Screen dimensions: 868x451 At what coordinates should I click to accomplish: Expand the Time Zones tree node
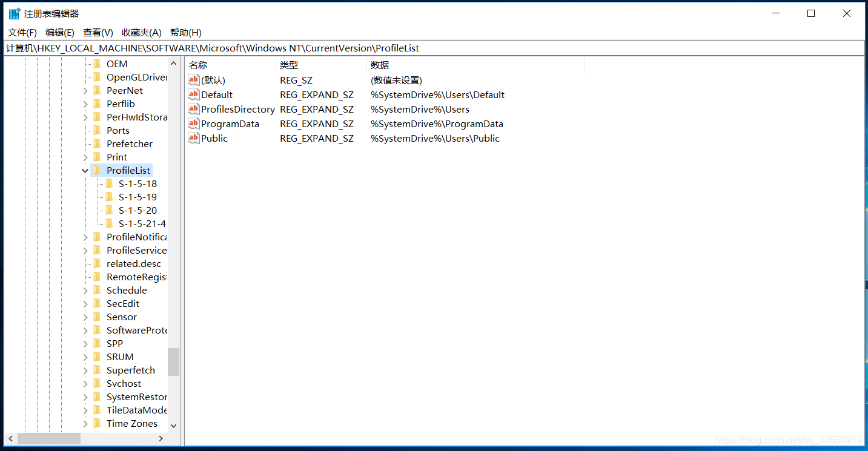click(x=85, y=424)
